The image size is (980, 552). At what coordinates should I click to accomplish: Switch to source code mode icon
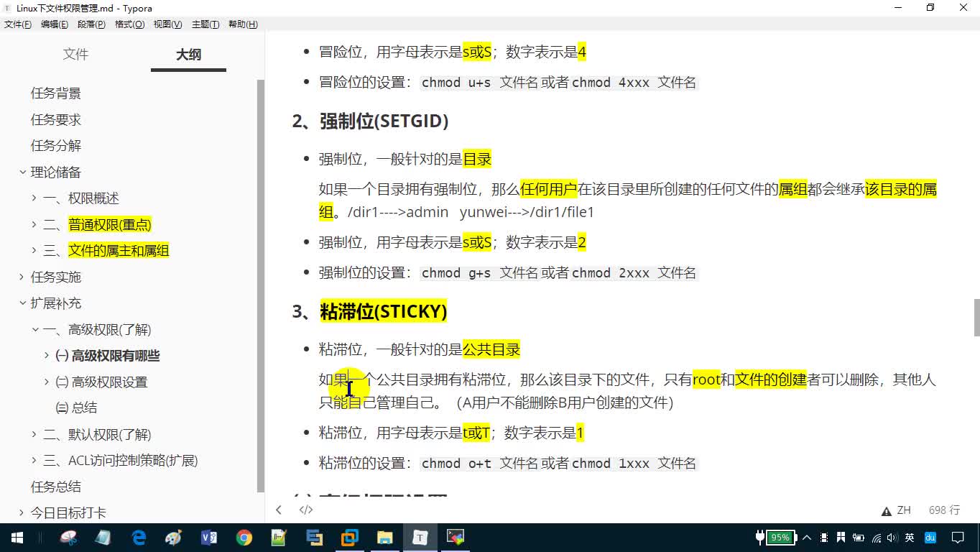coord(306,510)
